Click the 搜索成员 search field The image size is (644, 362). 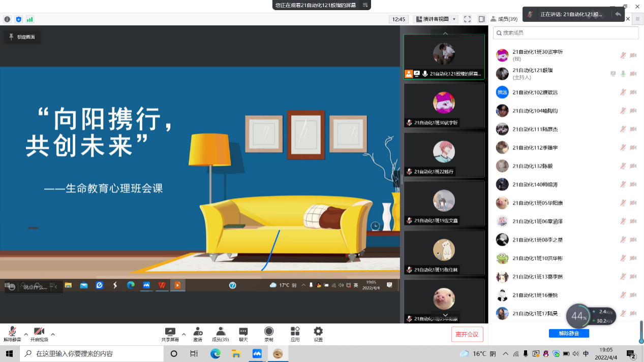point(566,33)
